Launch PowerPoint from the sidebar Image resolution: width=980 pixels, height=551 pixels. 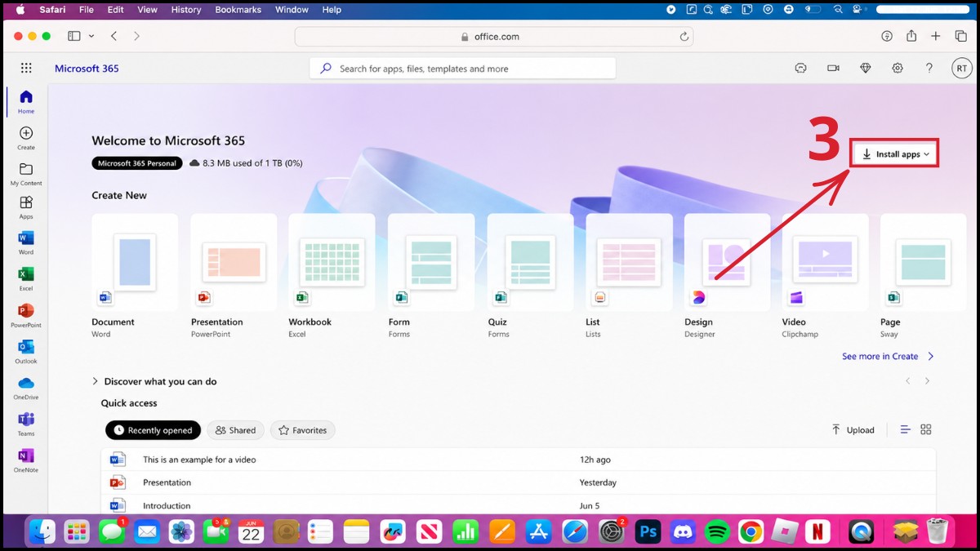coord(26,315)
